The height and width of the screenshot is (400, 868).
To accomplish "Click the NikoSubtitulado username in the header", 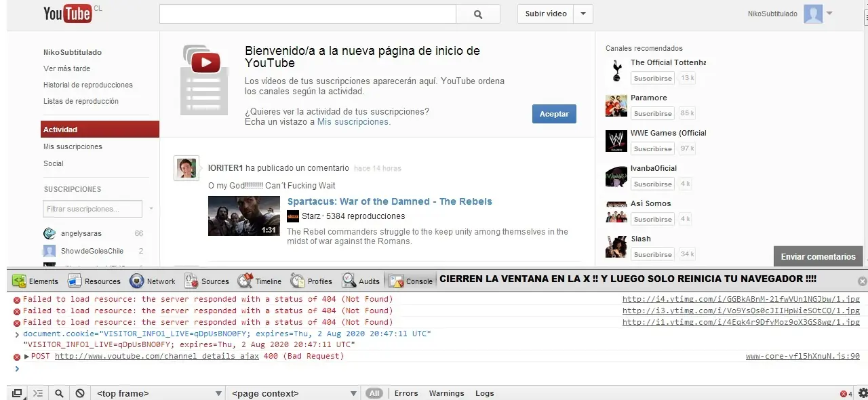I will [x=772, y=14].
